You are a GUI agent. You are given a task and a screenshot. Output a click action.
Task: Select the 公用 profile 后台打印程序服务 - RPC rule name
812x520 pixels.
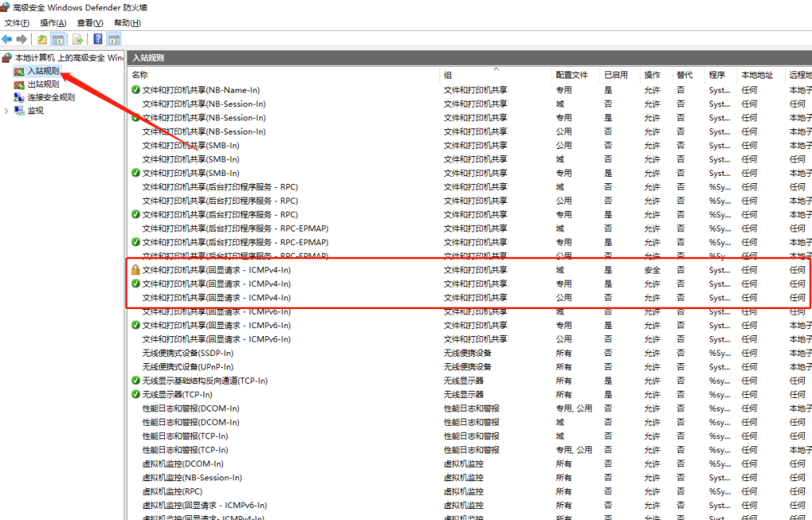pyautogui.click(x=220, y=201)
